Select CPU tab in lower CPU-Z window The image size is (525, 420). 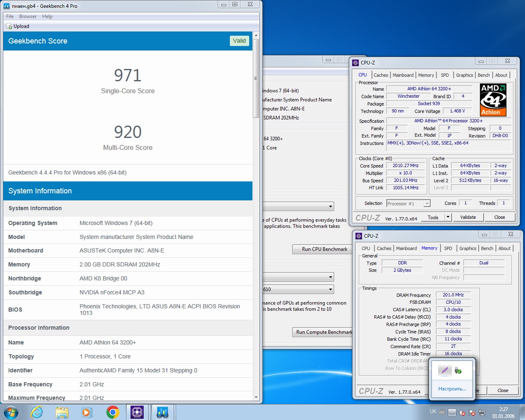[366, 248]
